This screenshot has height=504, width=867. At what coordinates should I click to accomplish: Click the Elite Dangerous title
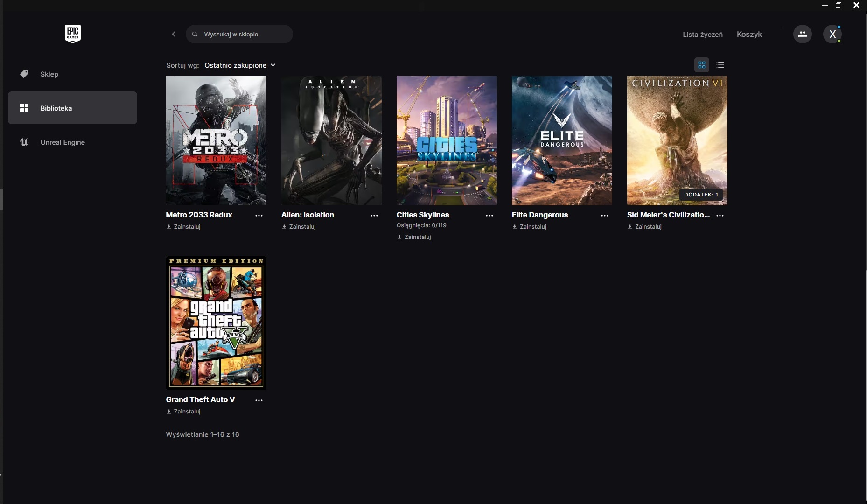pyautogui.click(x=540, y=215)
